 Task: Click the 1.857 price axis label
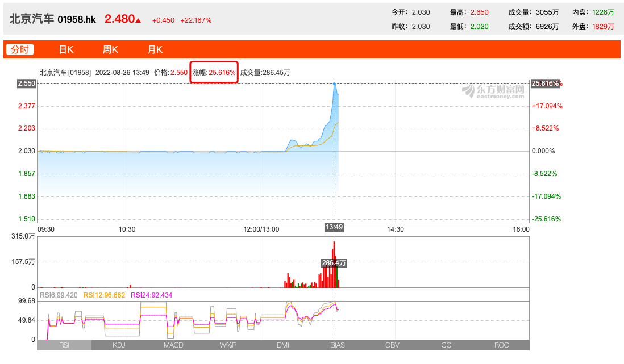[x=27, y=174]
